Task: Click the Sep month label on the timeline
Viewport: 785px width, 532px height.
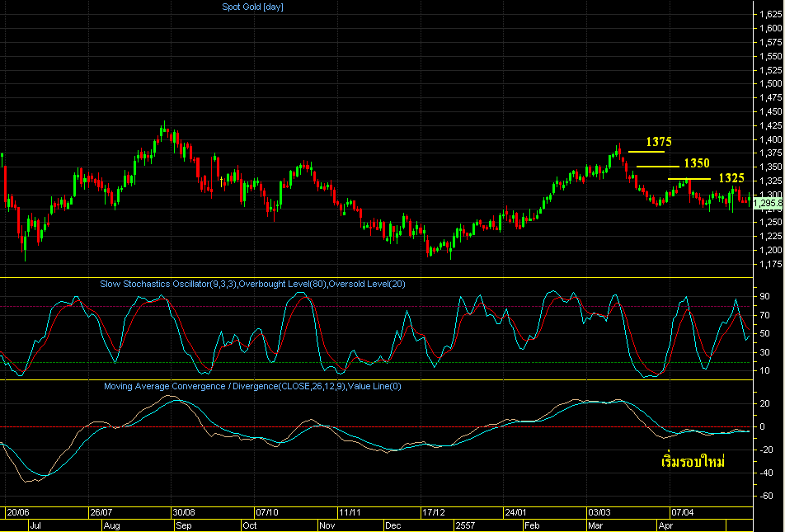Action: click(184, 525)
